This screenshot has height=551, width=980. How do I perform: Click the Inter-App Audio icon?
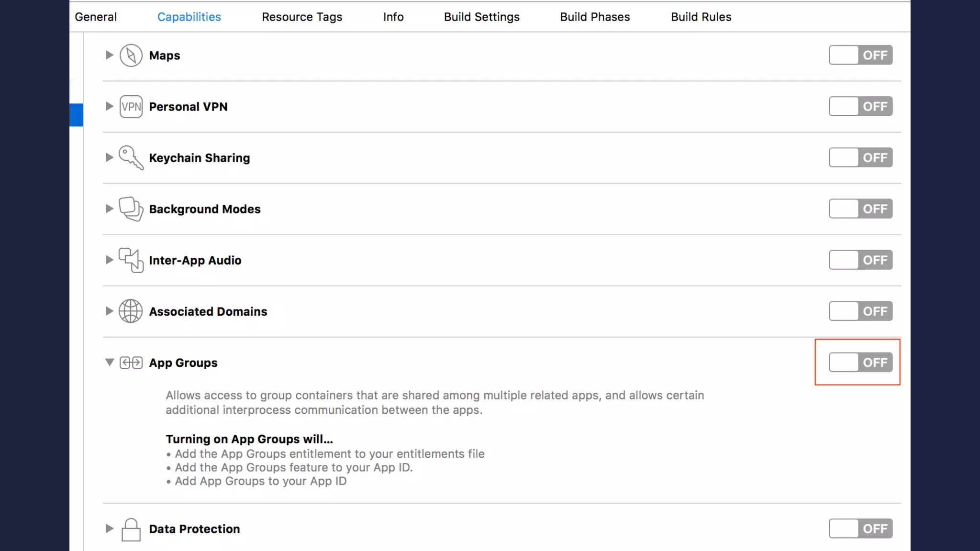pos(131,260)
